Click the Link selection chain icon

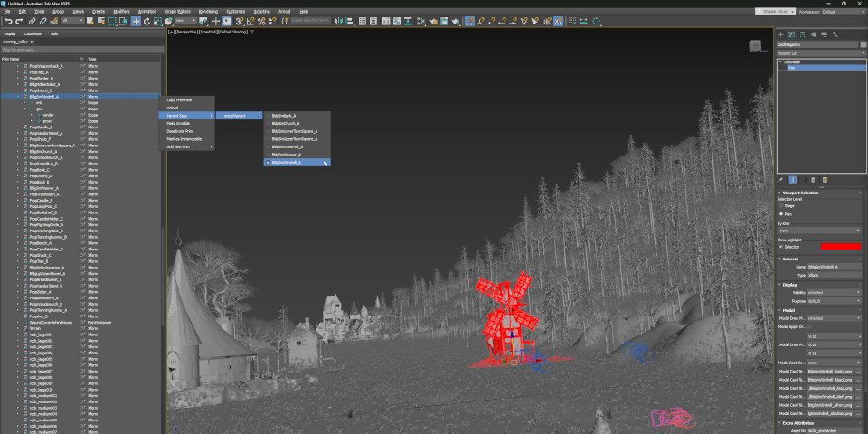pos(32,21)
